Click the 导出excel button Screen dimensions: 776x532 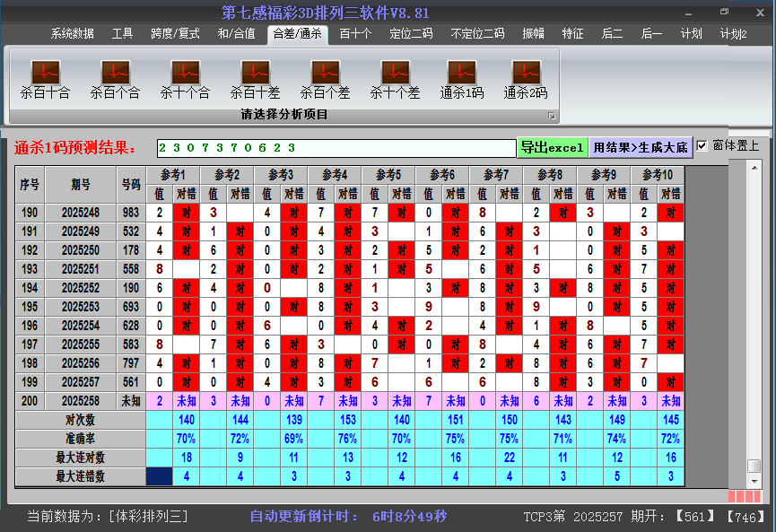point(553,147)
